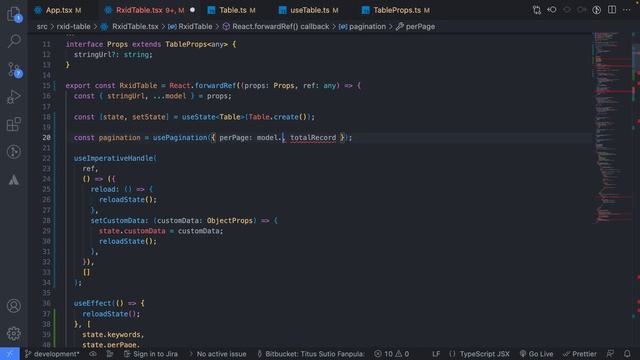Click the React.forwardRef() callback breadcrumb
640x360 pixels.
coord(276,27)
